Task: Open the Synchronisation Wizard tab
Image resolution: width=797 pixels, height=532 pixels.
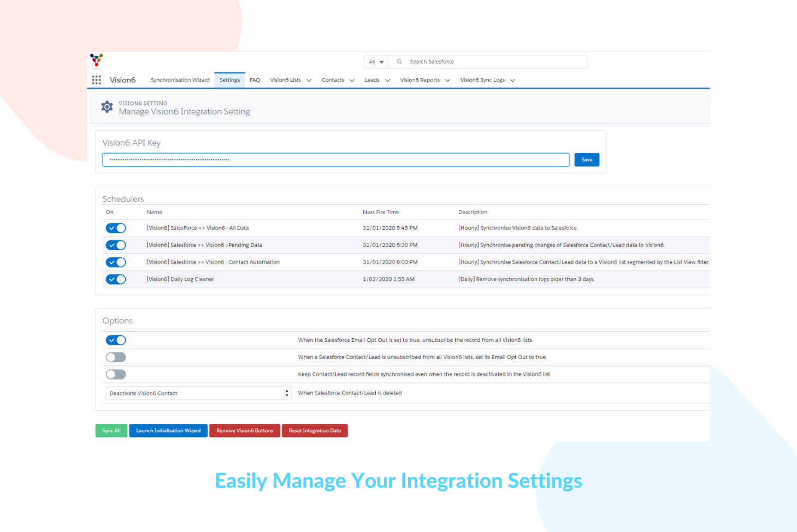Action: 180,80
